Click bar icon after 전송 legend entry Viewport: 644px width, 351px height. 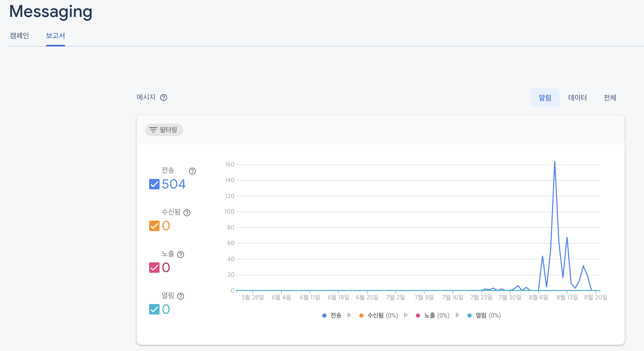349,315
